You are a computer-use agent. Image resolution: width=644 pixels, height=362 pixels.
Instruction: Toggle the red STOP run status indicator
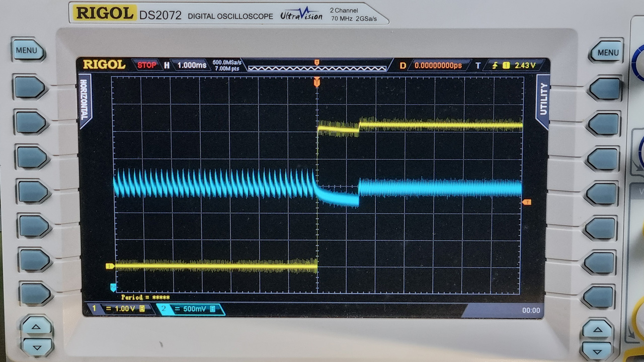pos(146,65)
